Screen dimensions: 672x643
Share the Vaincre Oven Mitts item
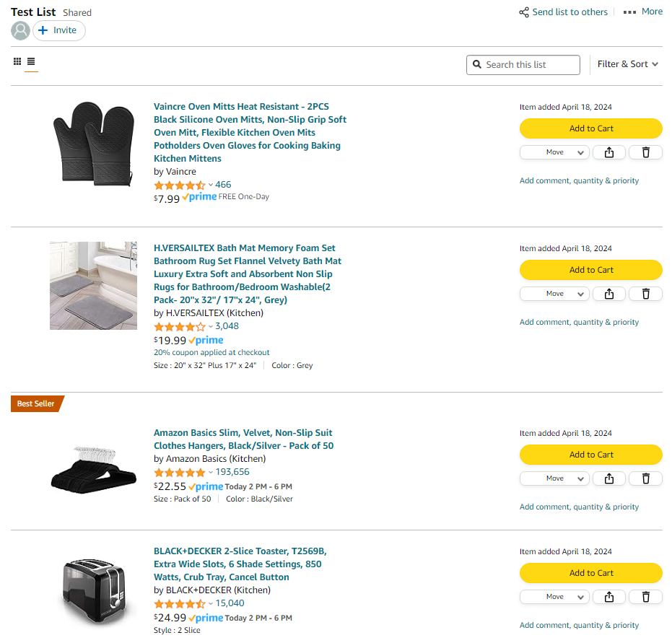pos(609,152)
